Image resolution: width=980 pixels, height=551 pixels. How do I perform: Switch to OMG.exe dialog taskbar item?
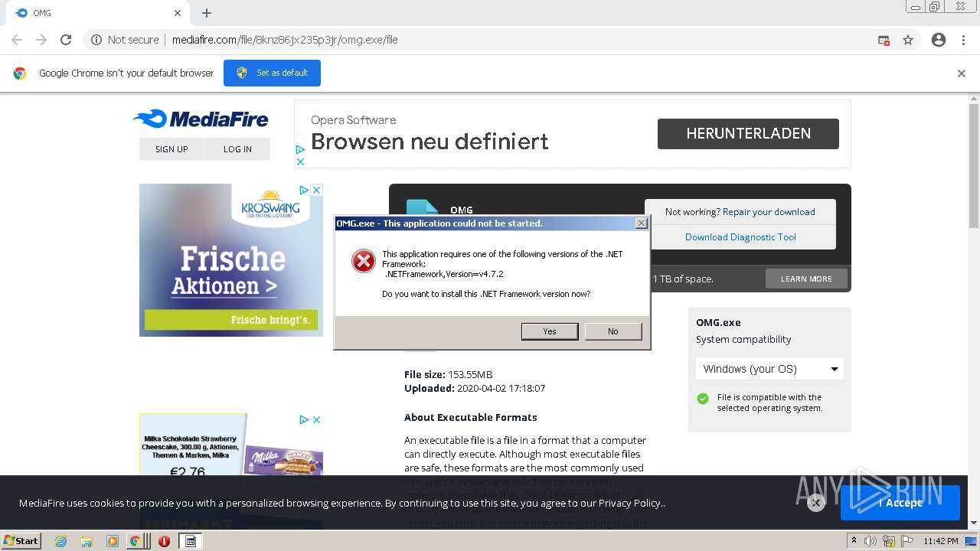pos(191,541)
